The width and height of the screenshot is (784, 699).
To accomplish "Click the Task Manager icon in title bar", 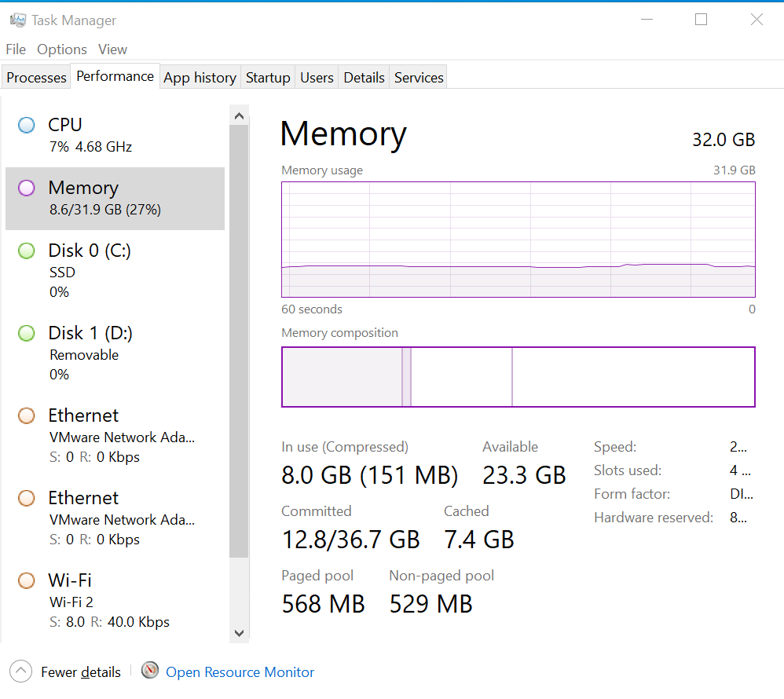I will pyautogui.click(x=18, y=19).
